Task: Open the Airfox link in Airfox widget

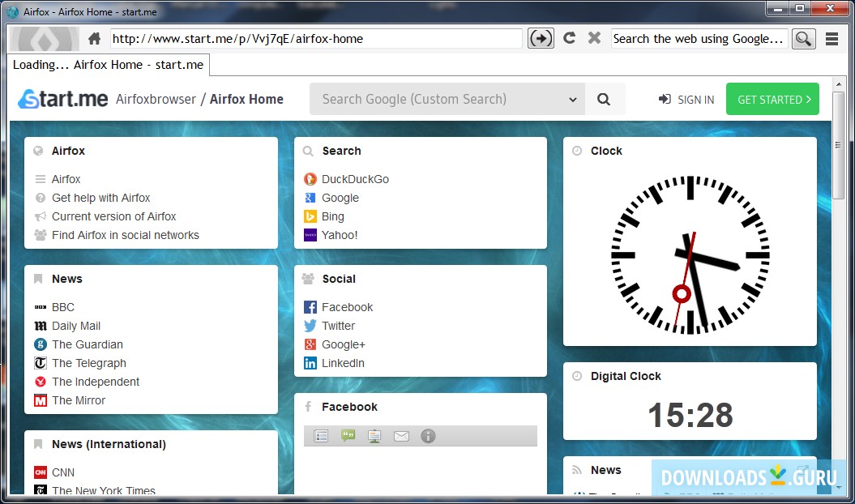Action: (66, 179)
